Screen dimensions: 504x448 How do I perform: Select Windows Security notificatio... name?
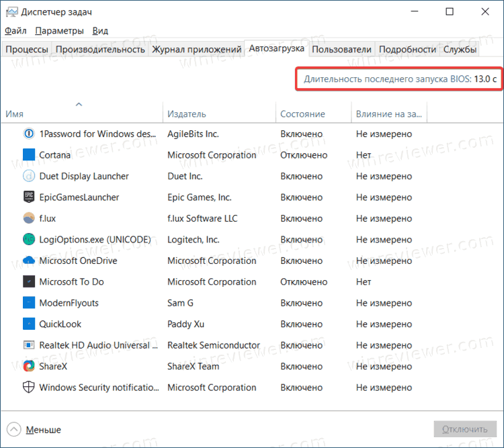click(99, 388)
